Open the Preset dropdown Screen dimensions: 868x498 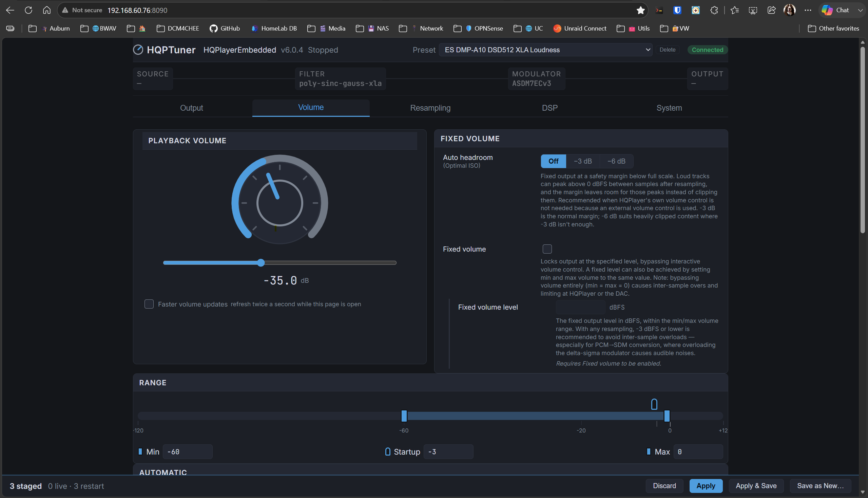pos(545,50)
